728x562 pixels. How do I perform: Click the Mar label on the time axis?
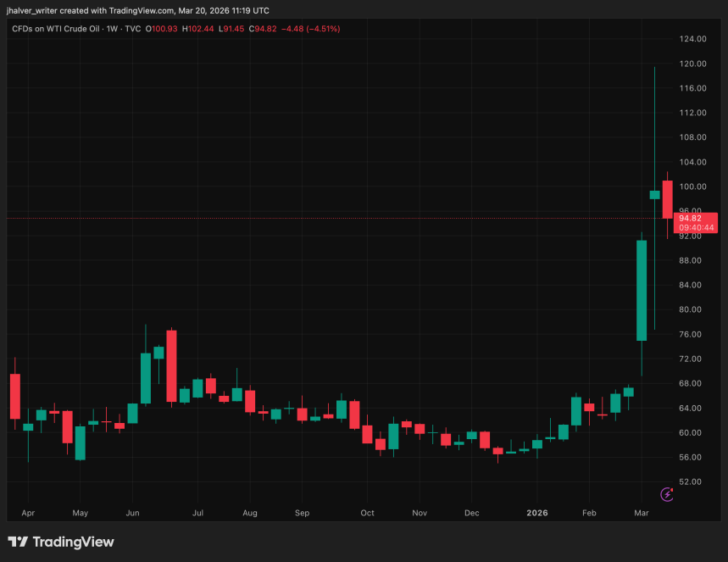pyautogui.click(x=641, y=513)
